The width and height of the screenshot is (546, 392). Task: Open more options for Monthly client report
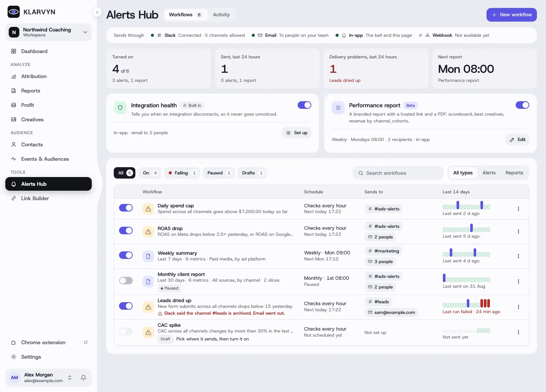coord(518,282)
